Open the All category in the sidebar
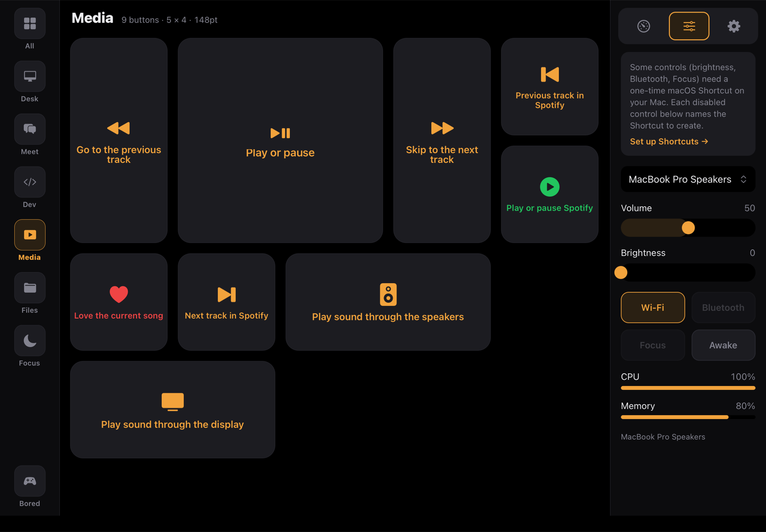This screenshot has width=766, height=532. tap(30, 24)
